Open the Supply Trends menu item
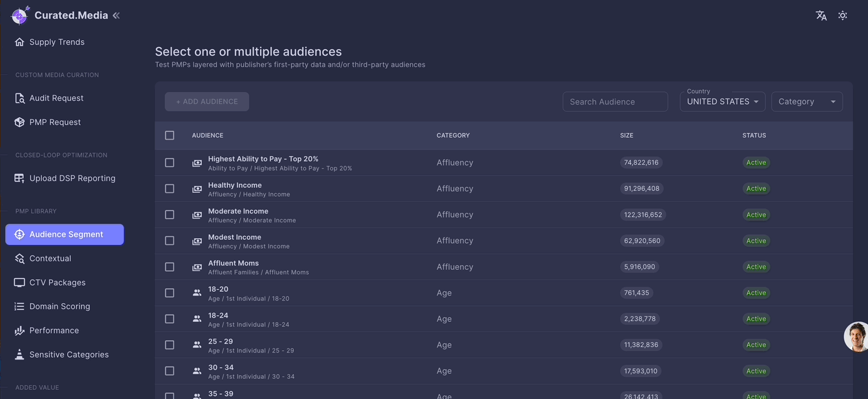This screenshot has height=399, width=868. click(56, 42)
